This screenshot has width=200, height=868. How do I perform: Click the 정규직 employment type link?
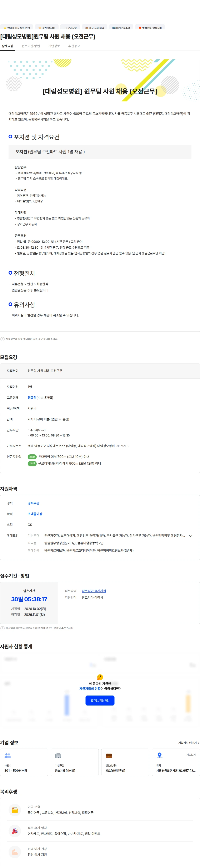pos(32,398)
